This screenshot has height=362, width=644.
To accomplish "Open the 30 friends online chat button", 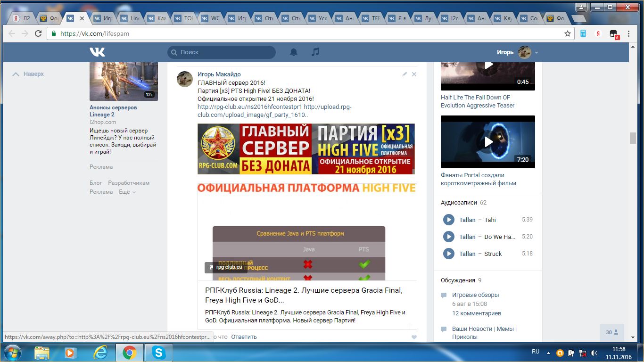I will 612,332.
